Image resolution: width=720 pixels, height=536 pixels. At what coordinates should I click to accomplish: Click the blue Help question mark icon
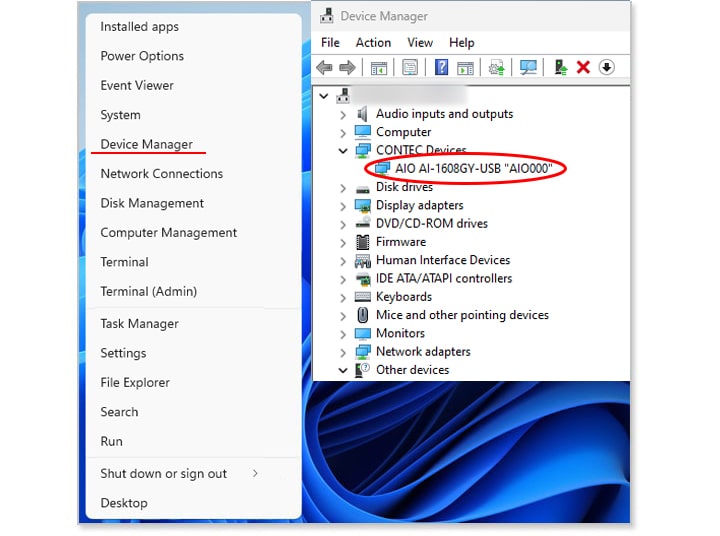(441, 67)
